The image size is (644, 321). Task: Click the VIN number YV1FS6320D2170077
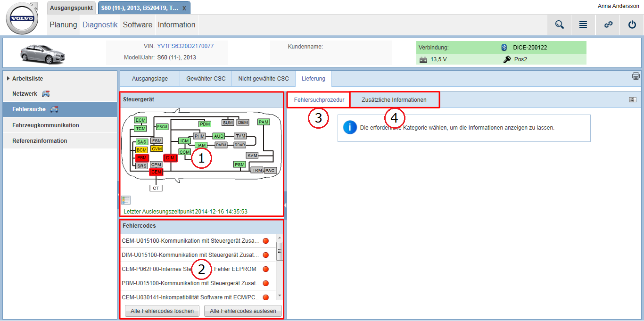pos(185,46)
